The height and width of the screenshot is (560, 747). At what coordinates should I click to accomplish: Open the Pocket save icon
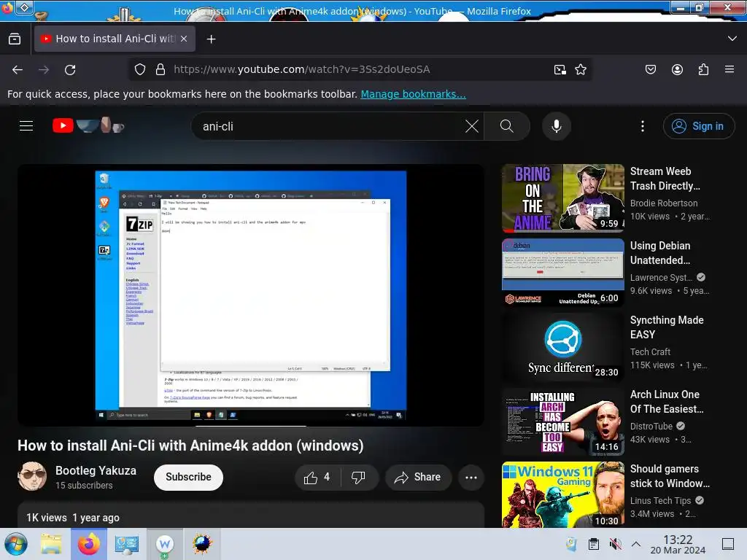650,69
